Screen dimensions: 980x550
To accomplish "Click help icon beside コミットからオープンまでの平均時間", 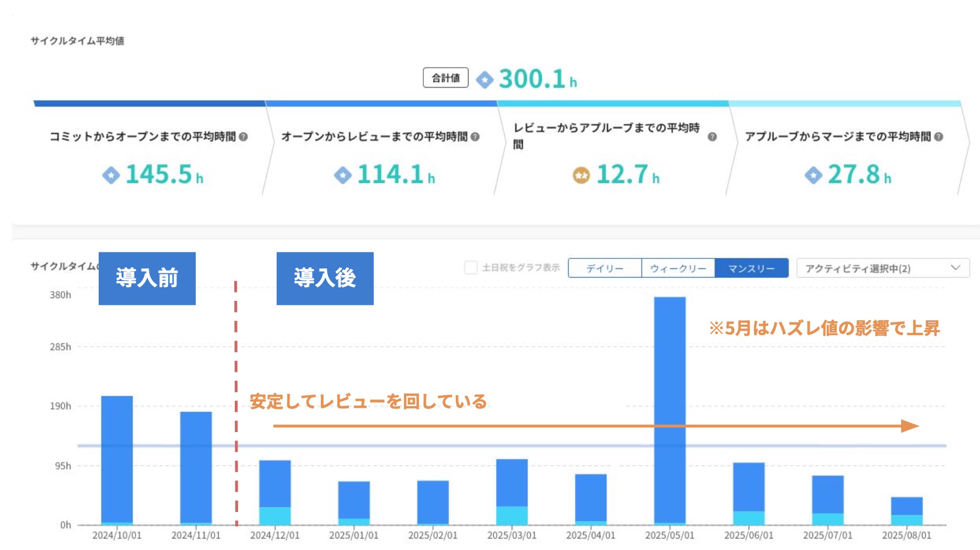I will coord(243,137).
